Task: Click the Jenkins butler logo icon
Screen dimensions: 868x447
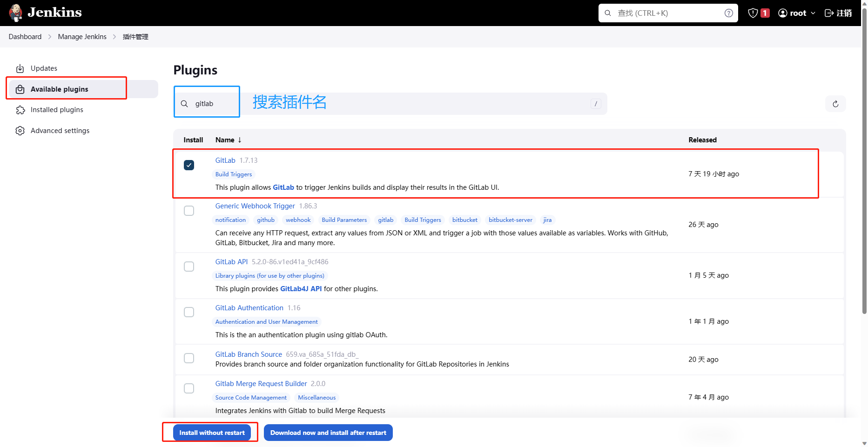Action: pyautogui.click(x=16, y=13)
